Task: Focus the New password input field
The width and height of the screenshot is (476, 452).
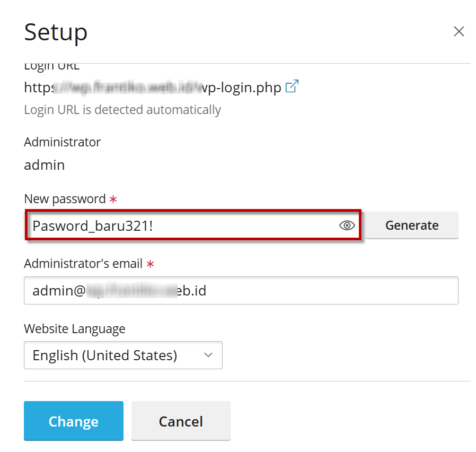Action: click(x=180, y=225)
